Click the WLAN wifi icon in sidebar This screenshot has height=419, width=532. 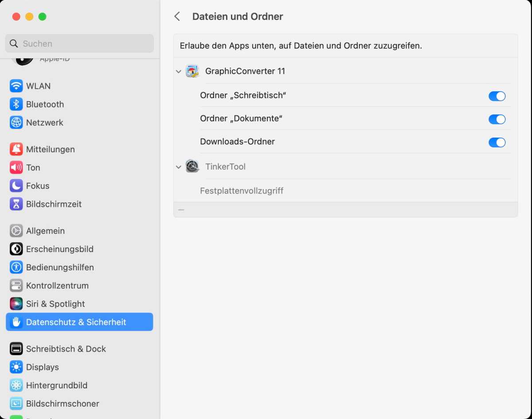point(16,86)
